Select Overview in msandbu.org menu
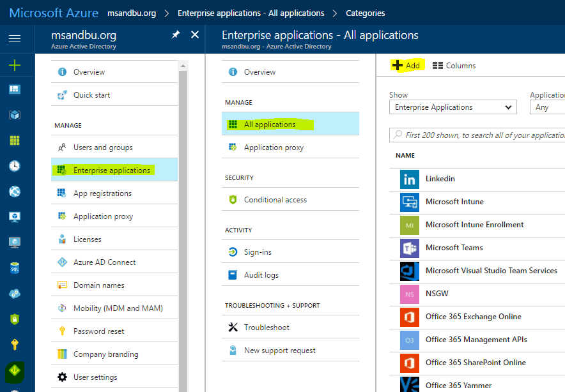 [x=114, y=72]
